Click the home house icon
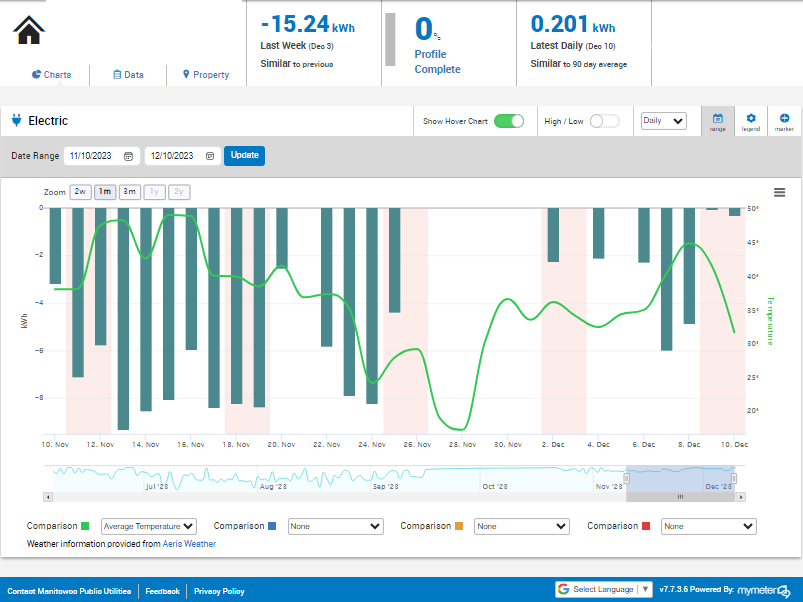The height and width of the screenshot is (602, 803). pos(29,30)
